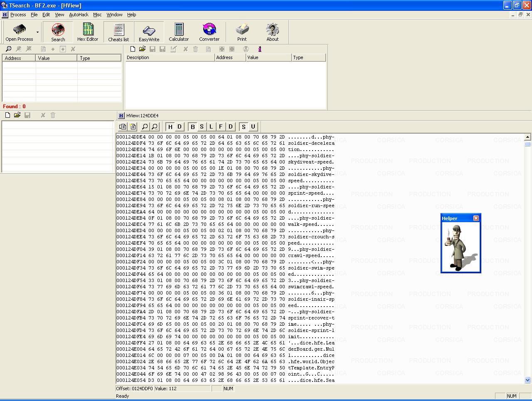Show the Cheats list panel
This screenshot has width=532, height=401.
click(118, 32)
